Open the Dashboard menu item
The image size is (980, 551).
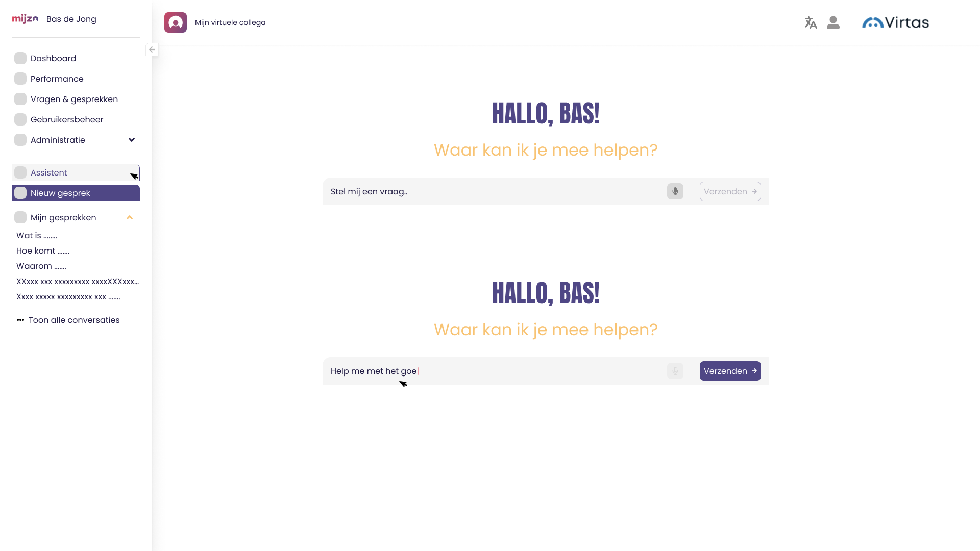click(53, 58)
